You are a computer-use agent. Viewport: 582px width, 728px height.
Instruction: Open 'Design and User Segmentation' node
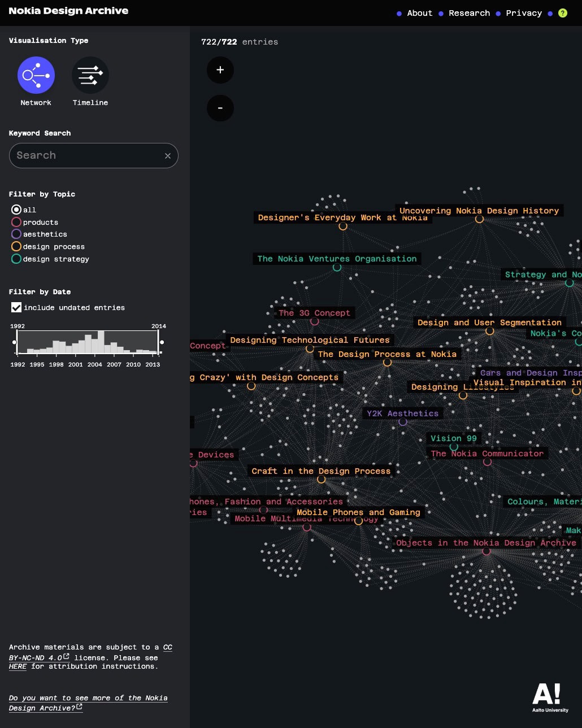coord(489,331)
